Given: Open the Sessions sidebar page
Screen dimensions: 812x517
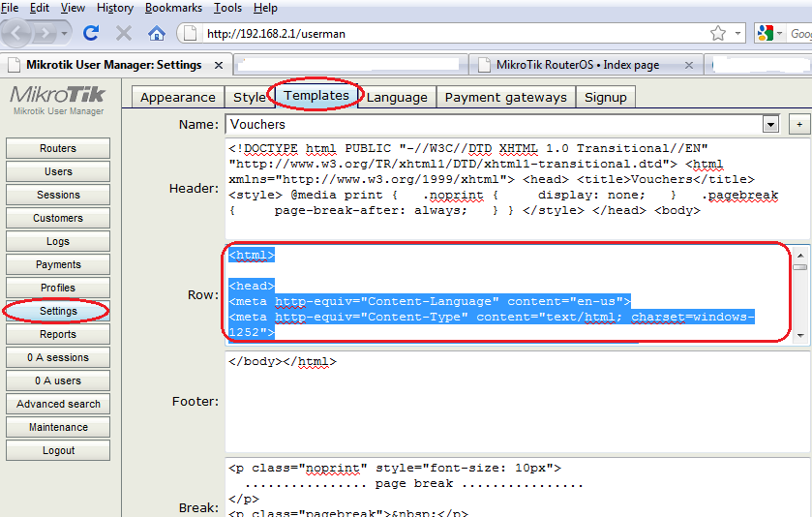Looking at the screenshot, I should (58, 195).
